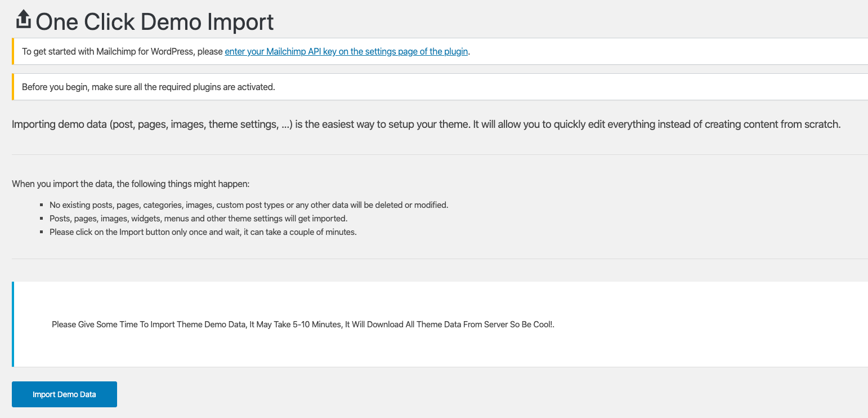Viewport: 868px width, 418px height.
Task: Click the square bullet marker before 'Posts, pages, images'
Action: (x=42, y=219)
